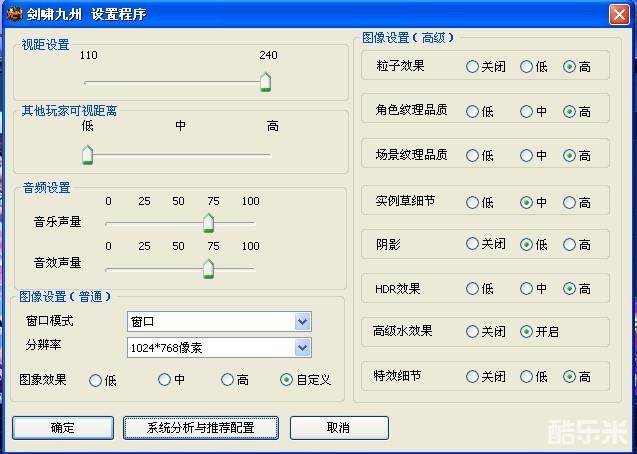Set 场景纹理品质 to 低

(x=472, y=156)
